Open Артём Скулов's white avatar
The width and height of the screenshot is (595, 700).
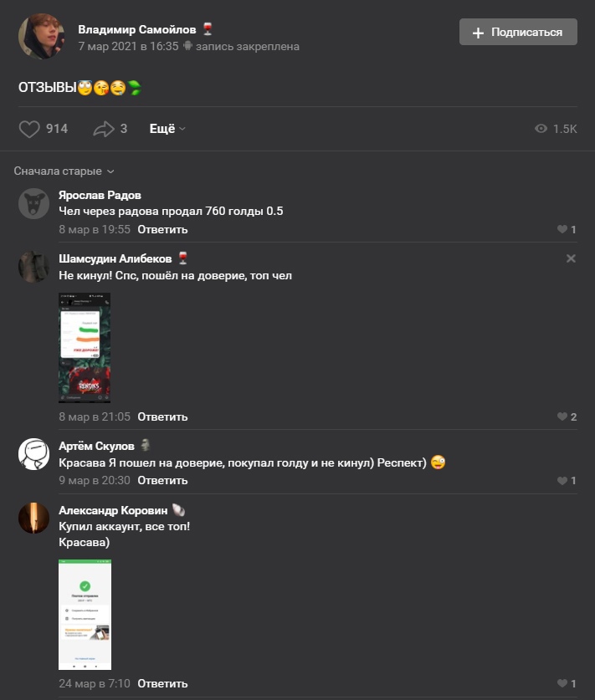click(x=34, y=454)
